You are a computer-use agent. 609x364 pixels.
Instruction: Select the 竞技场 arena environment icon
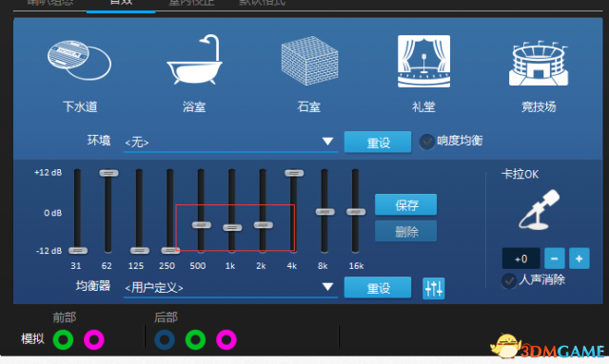click(x=539, y=63)
